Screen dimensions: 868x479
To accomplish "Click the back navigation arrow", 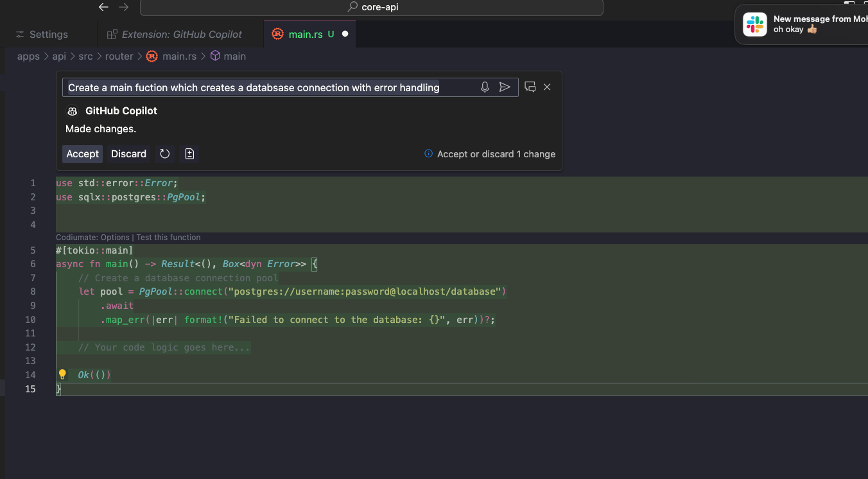I will [103, 7].
